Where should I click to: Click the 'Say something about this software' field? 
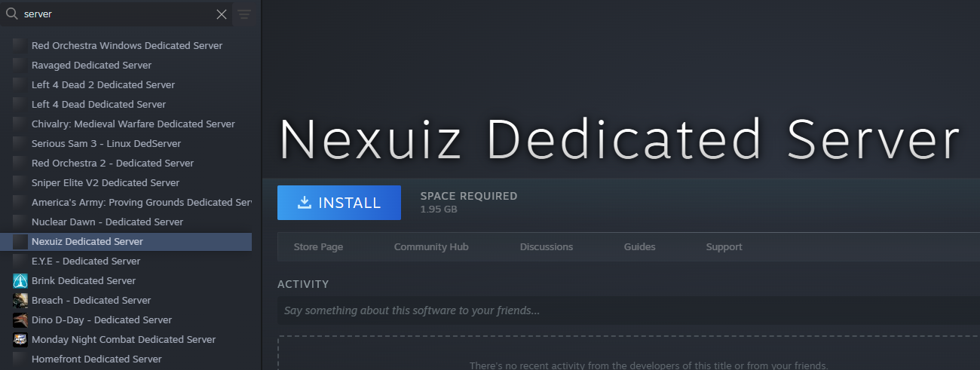[629, 310]
